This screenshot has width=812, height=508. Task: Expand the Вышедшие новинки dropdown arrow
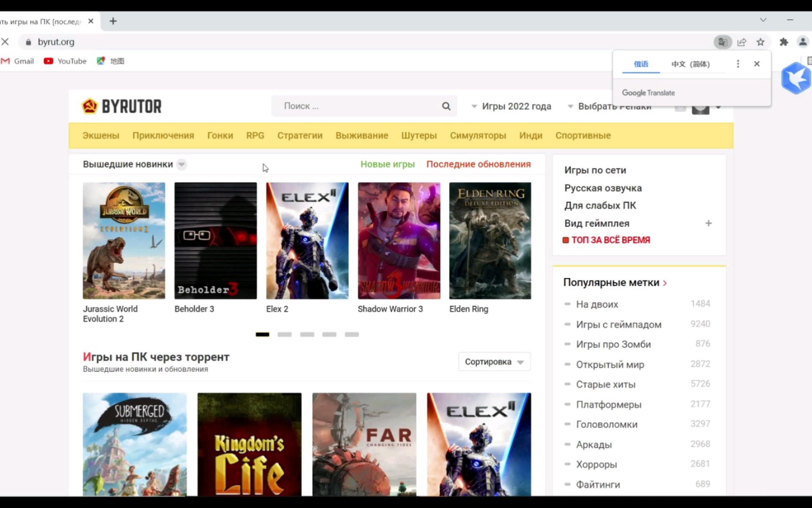pyautogui.click(x=182, y=164)
